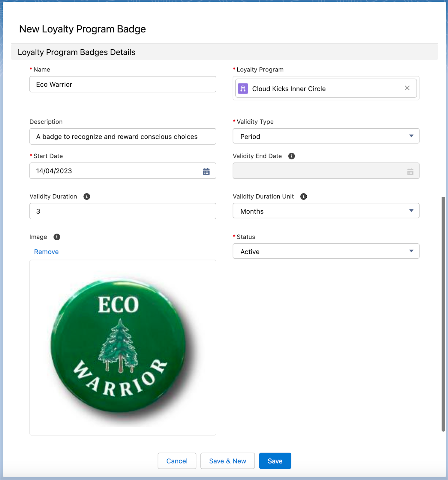Show info tooltip for Validity Duration Unit

(x=304, y=196)
